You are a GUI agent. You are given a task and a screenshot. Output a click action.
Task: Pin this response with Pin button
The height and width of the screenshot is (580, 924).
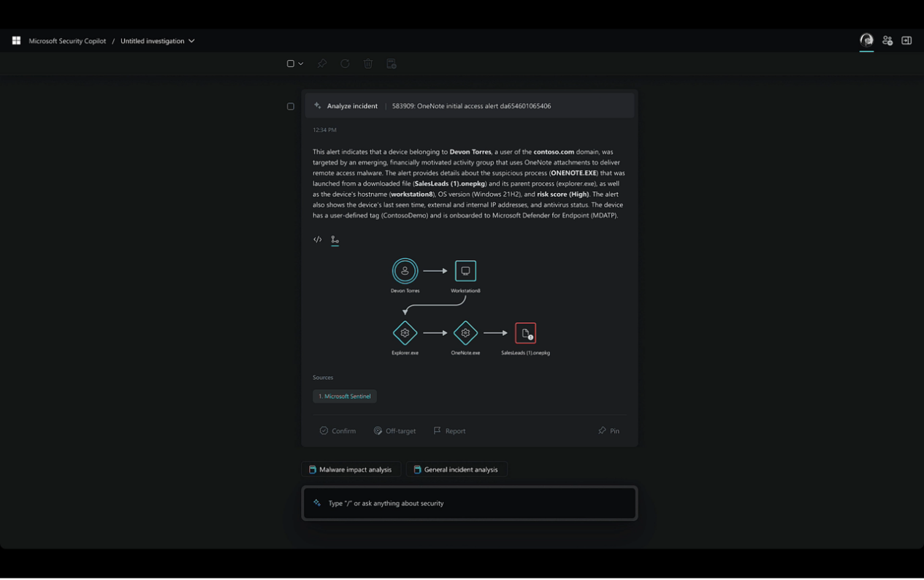[x=608, y=431]
